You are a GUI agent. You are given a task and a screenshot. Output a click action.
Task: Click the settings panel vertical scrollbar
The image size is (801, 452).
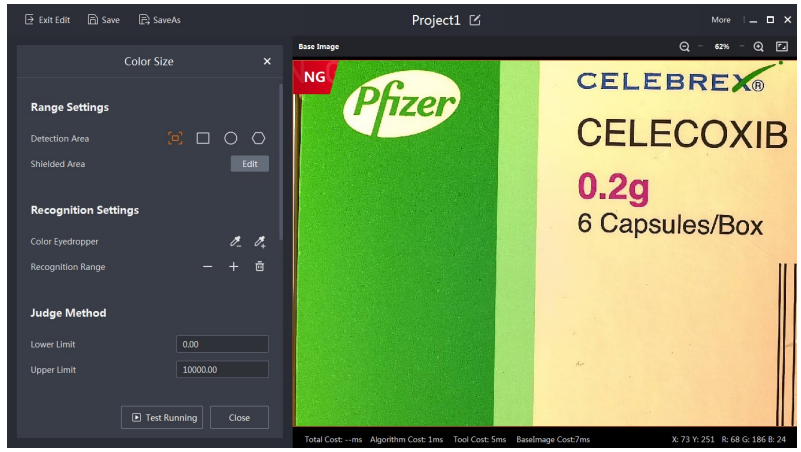[280, 161]
